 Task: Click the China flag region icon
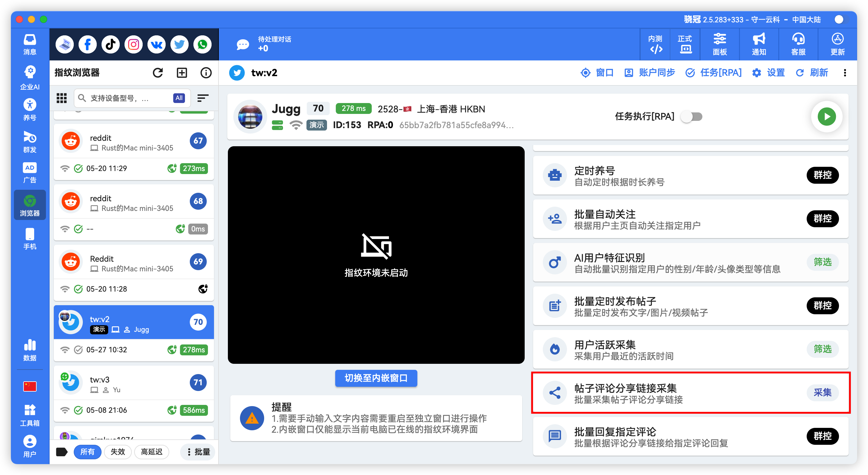tap(30, 386)
